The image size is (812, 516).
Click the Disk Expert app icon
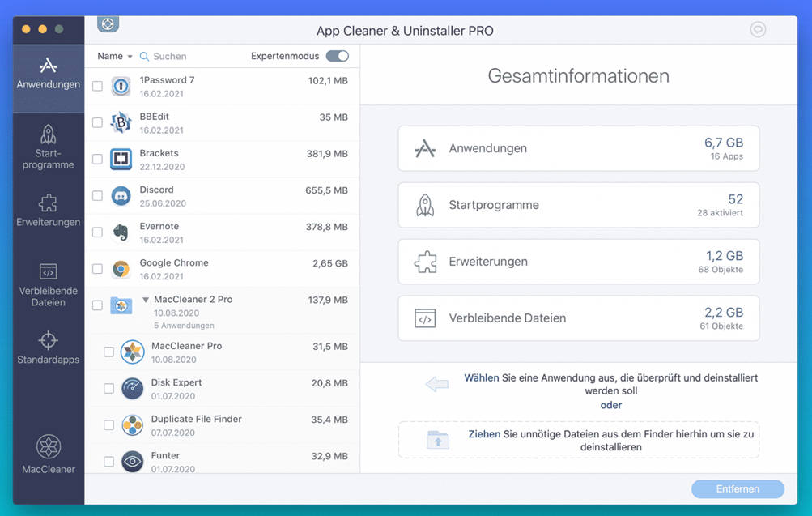point(132,389)
